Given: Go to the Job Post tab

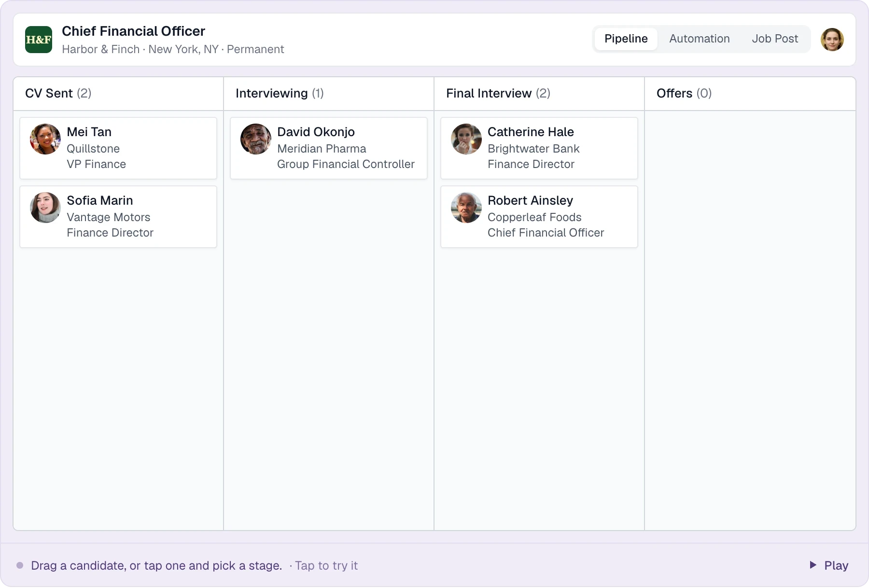Looking at the screenshot, I should 775,39.
